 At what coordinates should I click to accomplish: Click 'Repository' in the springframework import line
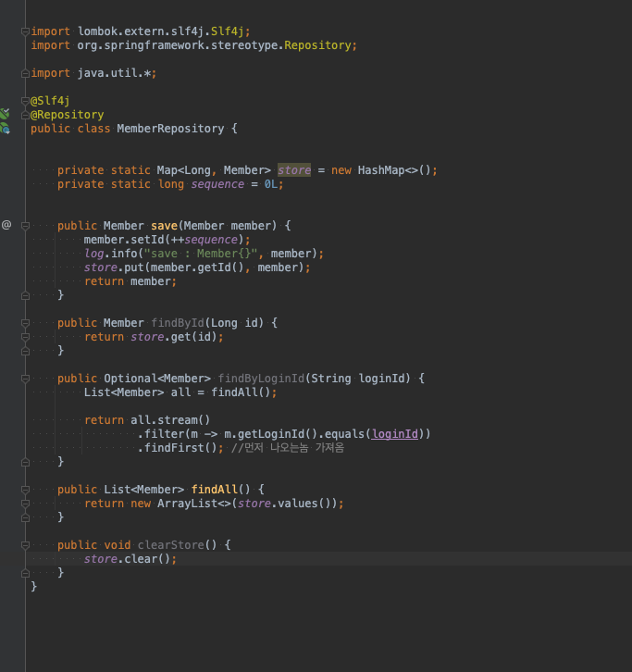click(317, 45)
